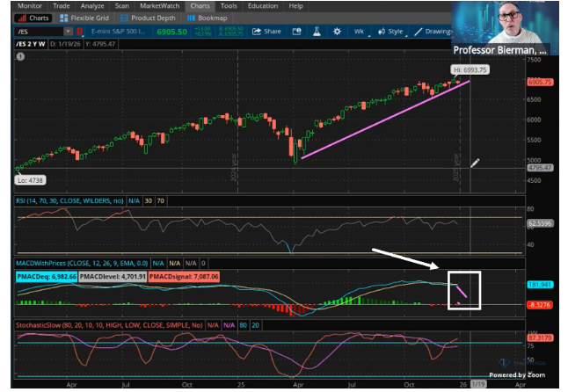Select the main Charts tab
The width and height of the screenshot is (568, 392).
click(200, 6)
